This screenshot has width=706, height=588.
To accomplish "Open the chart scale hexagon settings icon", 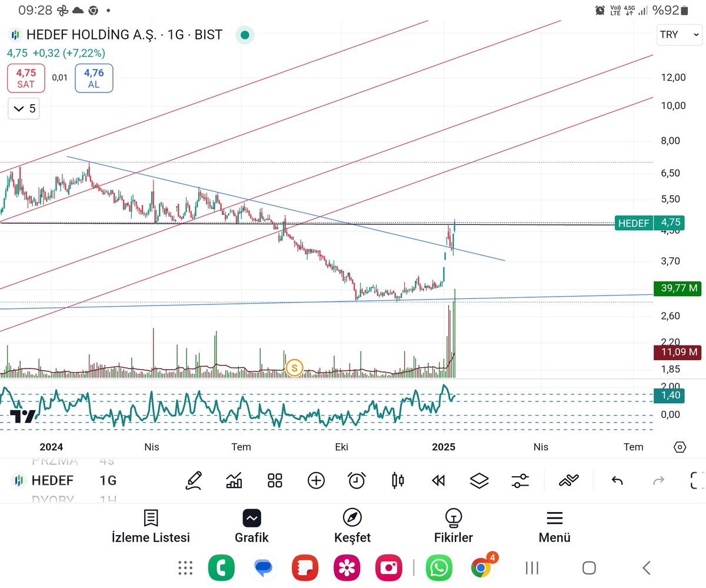I will 680,447.
